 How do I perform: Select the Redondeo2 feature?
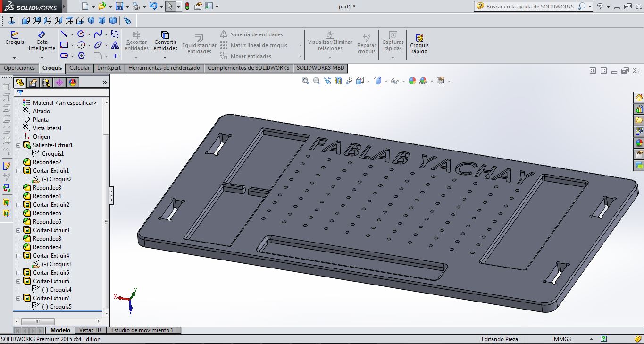pos(42,162)
